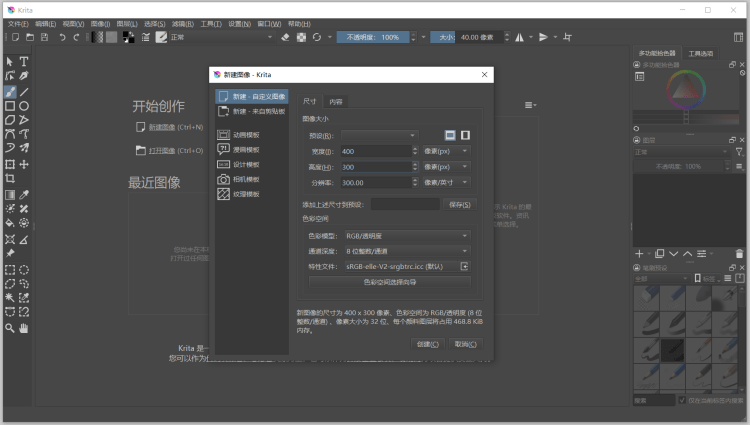750x425 pixels.
Task: Toggle eraser mode in the toolbar
Action: point(286,37)
